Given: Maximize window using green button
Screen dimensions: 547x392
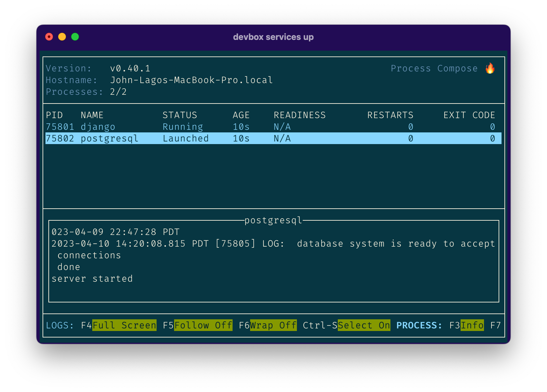Looking at the screenshot, I should pyautogui.click(x=75, y=37).
